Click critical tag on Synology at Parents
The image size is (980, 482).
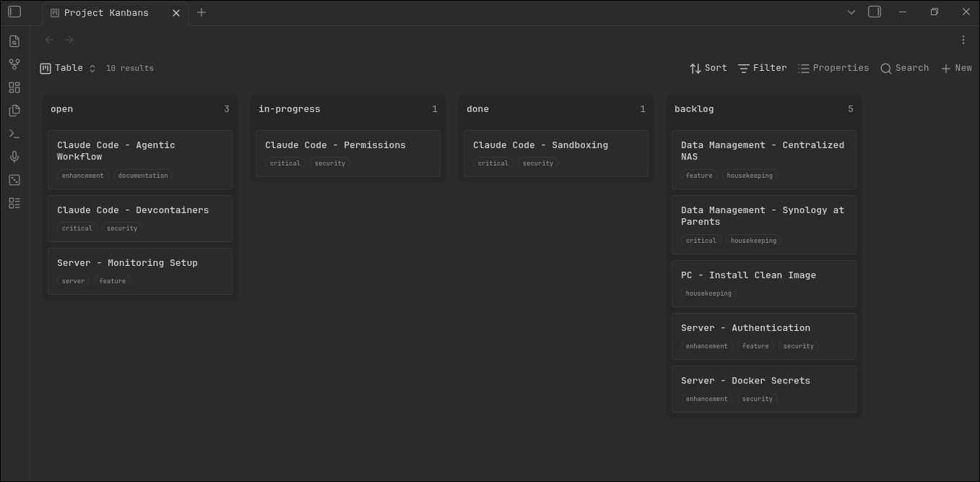(x=701, y=241)
